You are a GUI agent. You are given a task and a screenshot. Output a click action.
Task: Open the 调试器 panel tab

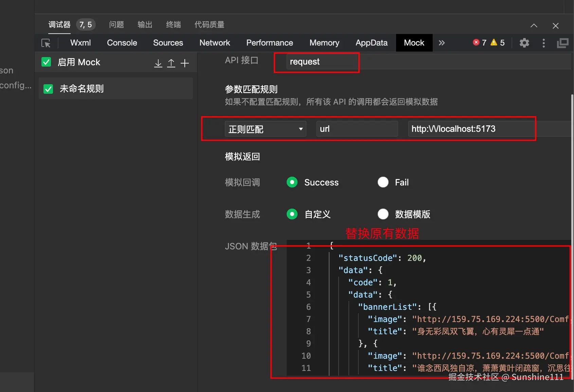click(59, 25)
